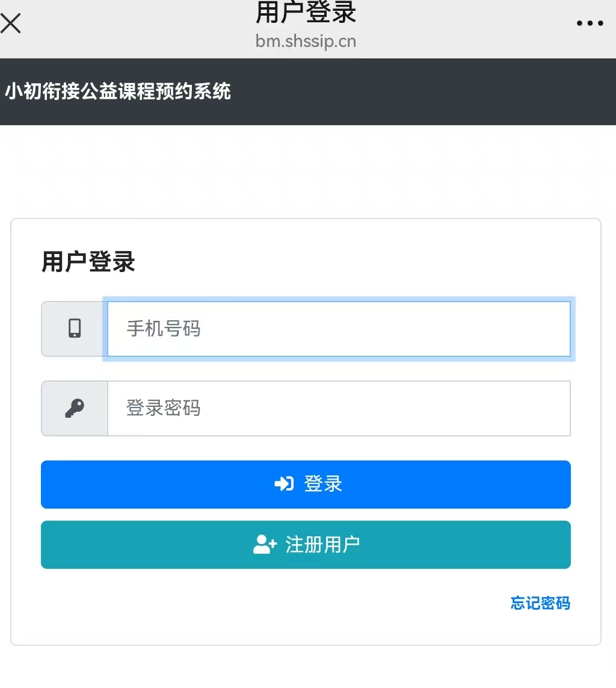This screenshot has width=616, height=688.
Task: Click the 注册用户 text label on teal button
Action: (322, 545)
